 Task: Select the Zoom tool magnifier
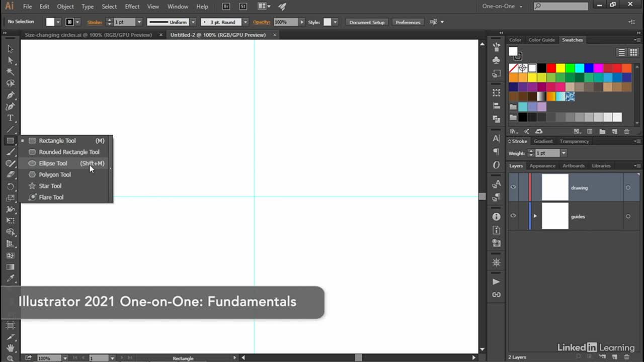point(10,358)
